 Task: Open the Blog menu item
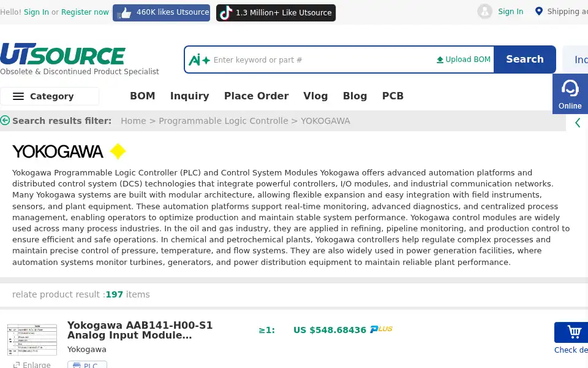355,96
